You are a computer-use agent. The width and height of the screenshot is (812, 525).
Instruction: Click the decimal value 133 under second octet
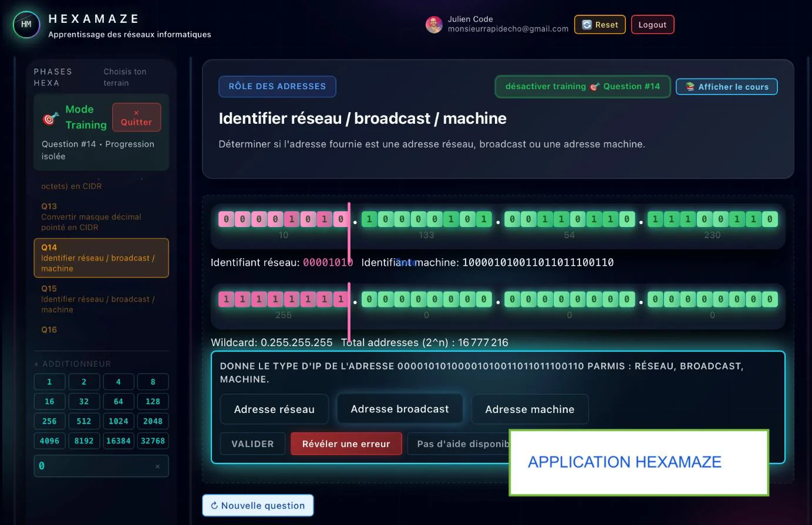pos(426,235)
